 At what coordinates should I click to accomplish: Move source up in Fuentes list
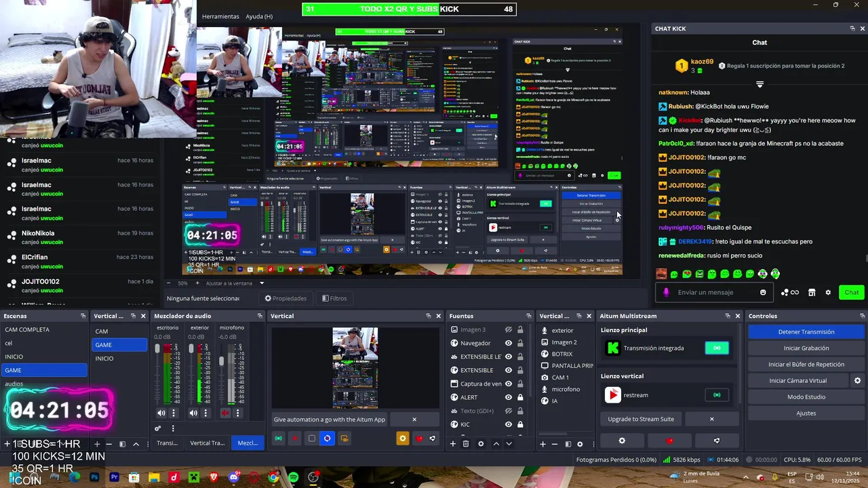pyautogui.click(x=496, y=444)
